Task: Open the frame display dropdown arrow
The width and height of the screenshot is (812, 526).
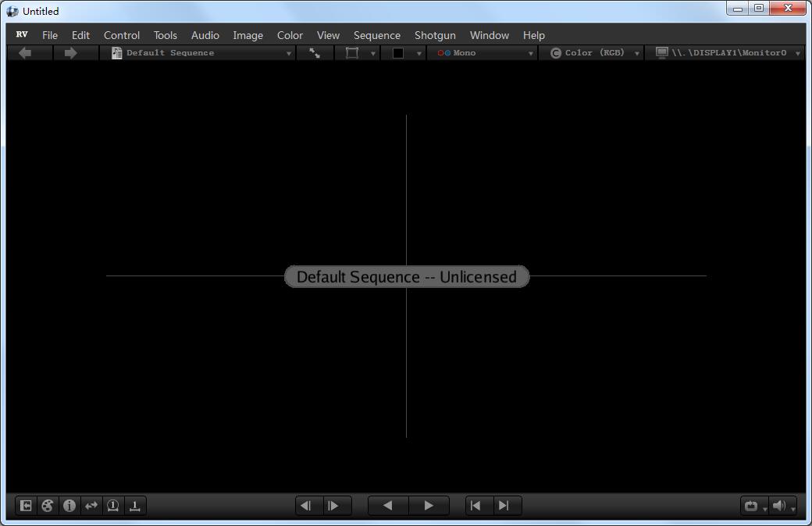Action: (373, 53)
